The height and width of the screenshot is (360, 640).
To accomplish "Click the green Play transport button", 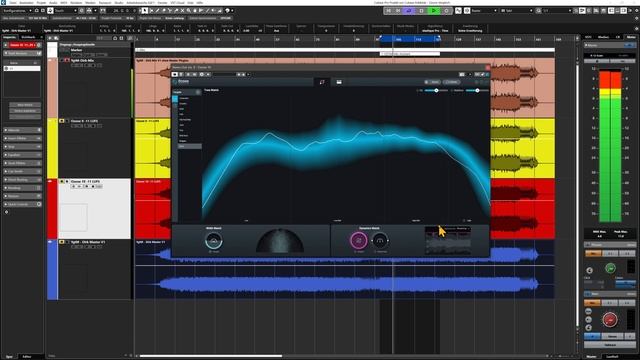I will pos(433,11).
